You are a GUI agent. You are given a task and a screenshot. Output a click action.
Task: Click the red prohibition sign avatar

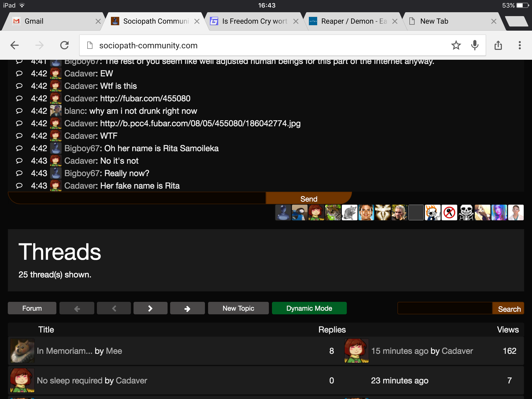pyautogui.click(x=449, y=212)
